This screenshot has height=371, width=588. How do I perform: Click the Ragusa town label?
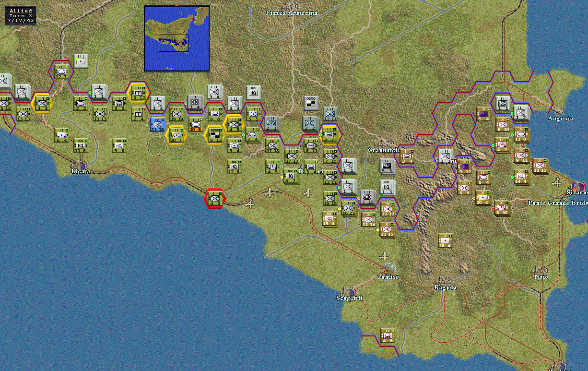pyautogui.click(x=445, y=287)
